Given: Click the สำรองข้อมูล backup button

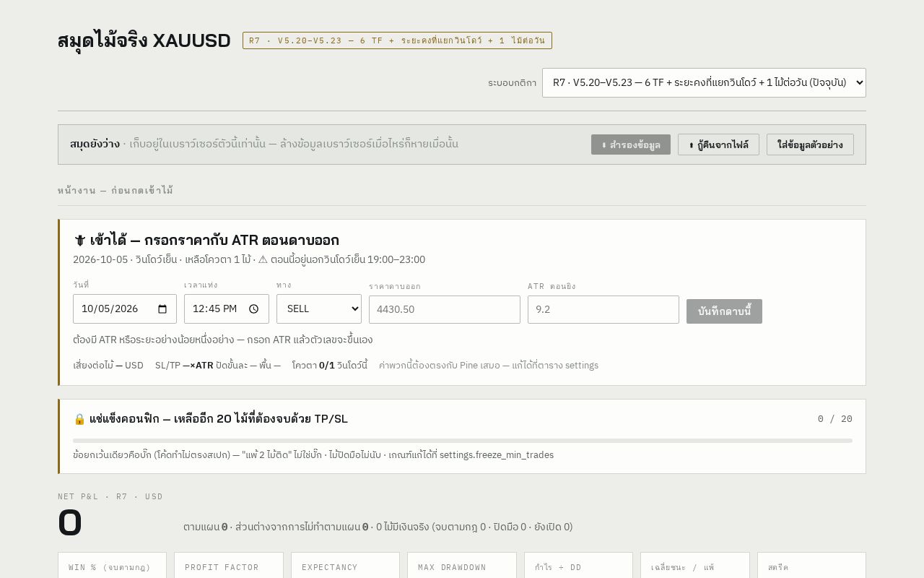Looking at the screenshot, I should pos(631,144).
